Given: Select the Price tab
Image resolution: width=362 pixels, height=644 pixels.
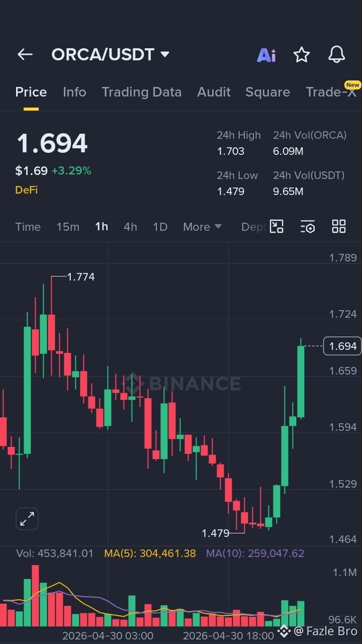Looking at the screenshot, I should click(x=31, y=92).
